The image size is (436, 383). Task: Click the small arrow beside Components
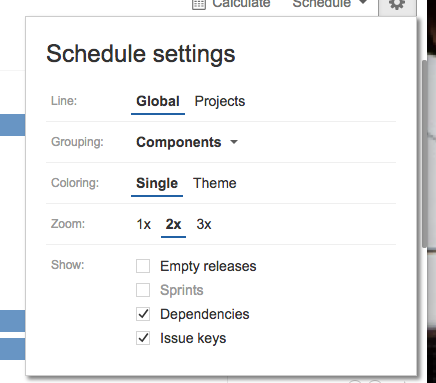pyautogui.click(x=234, y=142)
